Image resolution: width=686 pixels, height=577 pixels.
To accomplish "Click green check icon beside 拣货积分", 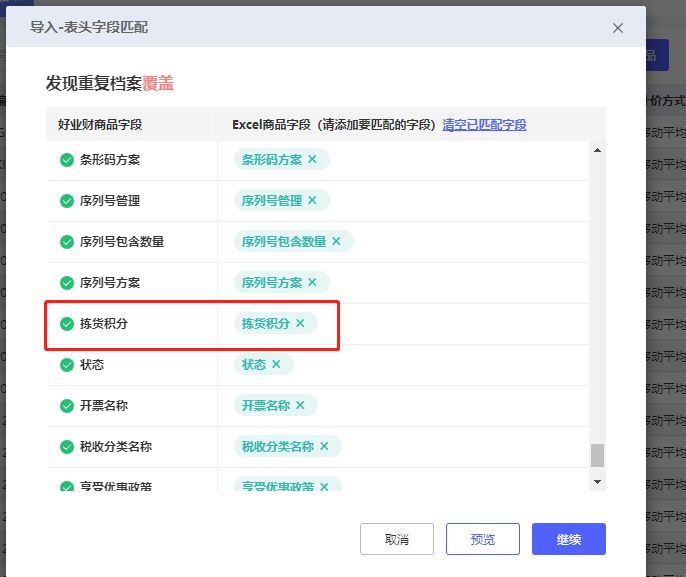I will coord(67,324).
